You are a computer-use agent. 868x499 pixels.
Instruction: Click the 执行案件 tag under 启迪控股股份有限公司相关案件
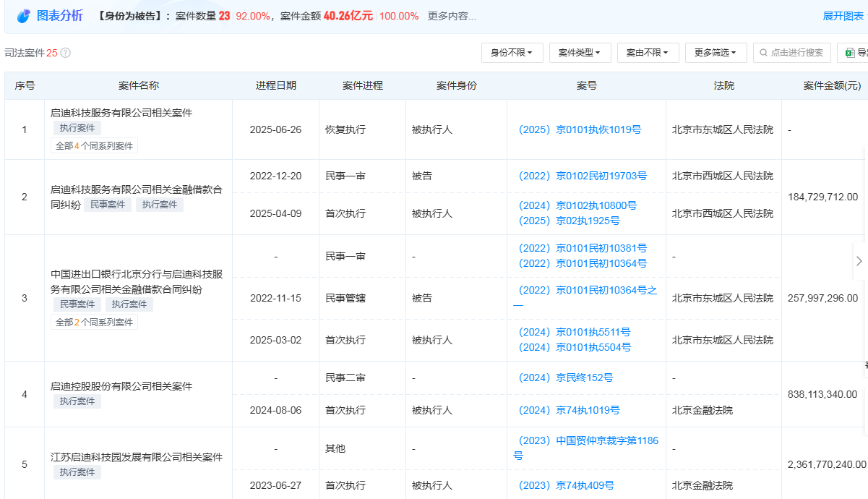point(77,401)
